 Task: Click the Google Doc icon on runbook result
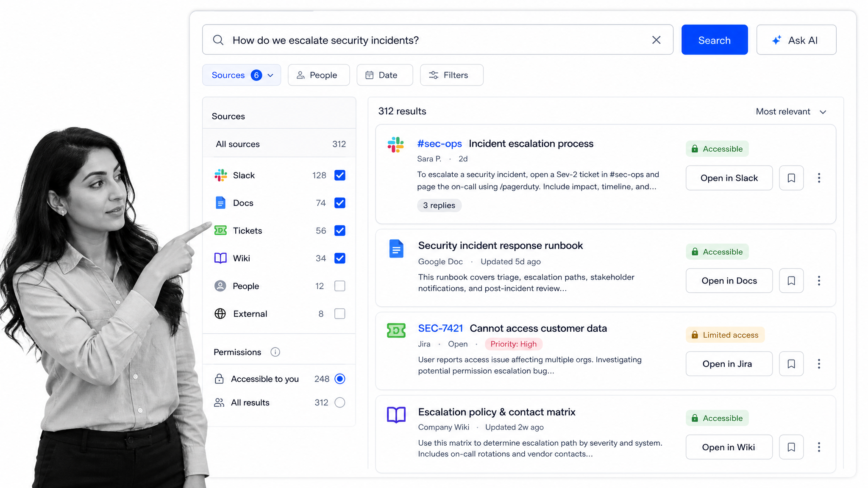pos(396,249)
